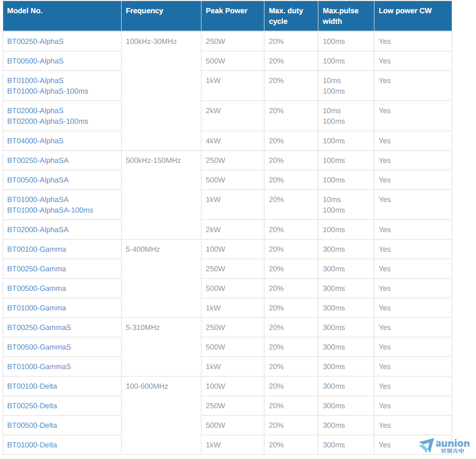Click the BT00250-Gamma link
476x459 pixels.
tap(36, 269)
